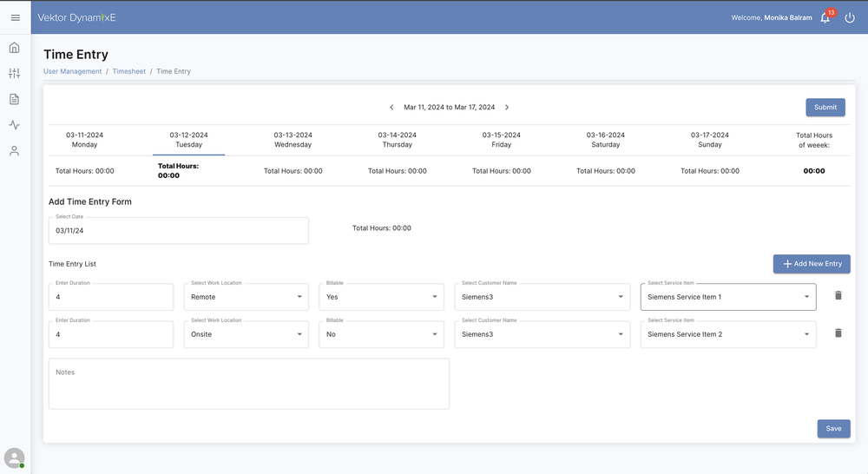Click second entry's Enter Duration field
This screenshot has height=474, width=868.
[111, 334]
